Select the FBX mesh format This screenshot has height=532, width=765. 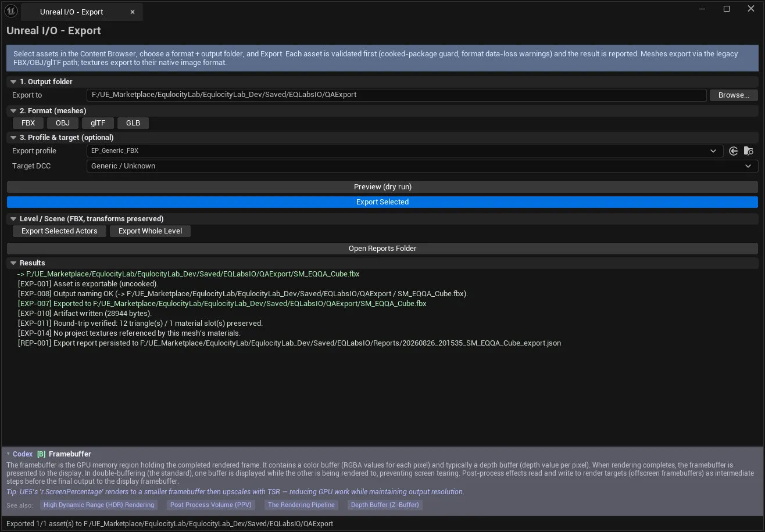[x=28, y=123]
